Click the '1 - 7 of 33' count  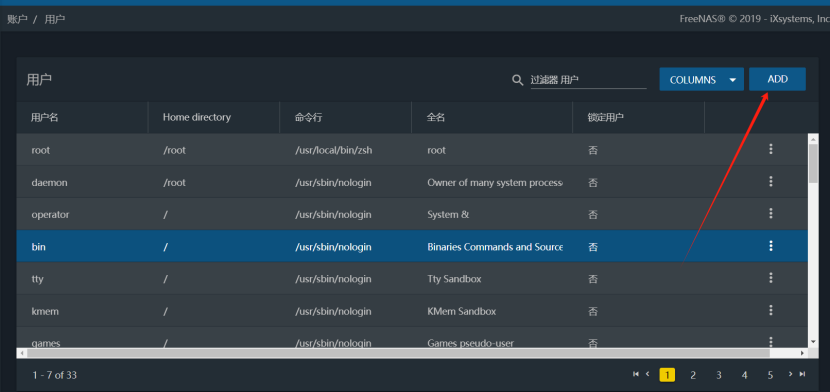pos(55,375)
